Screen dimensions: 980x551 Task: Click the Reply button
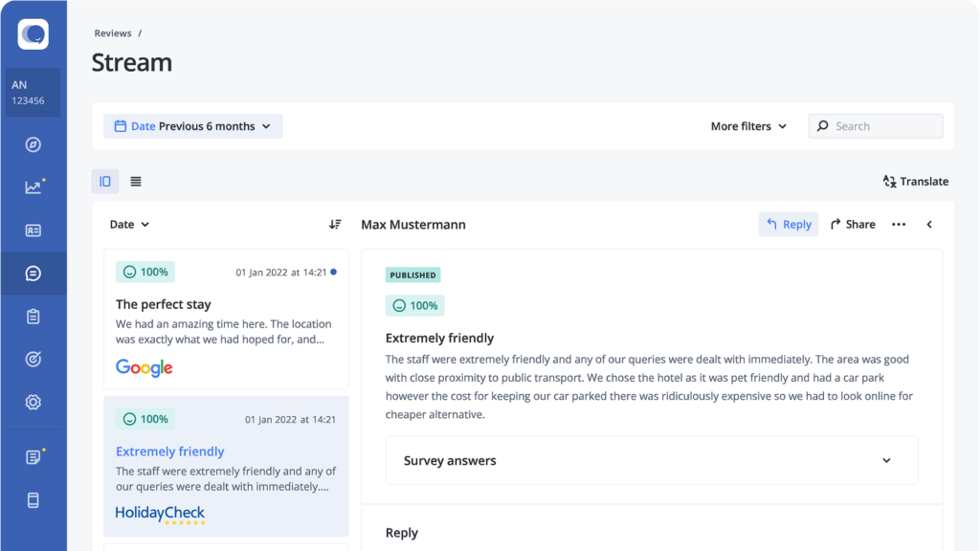[x=789, y=224]
